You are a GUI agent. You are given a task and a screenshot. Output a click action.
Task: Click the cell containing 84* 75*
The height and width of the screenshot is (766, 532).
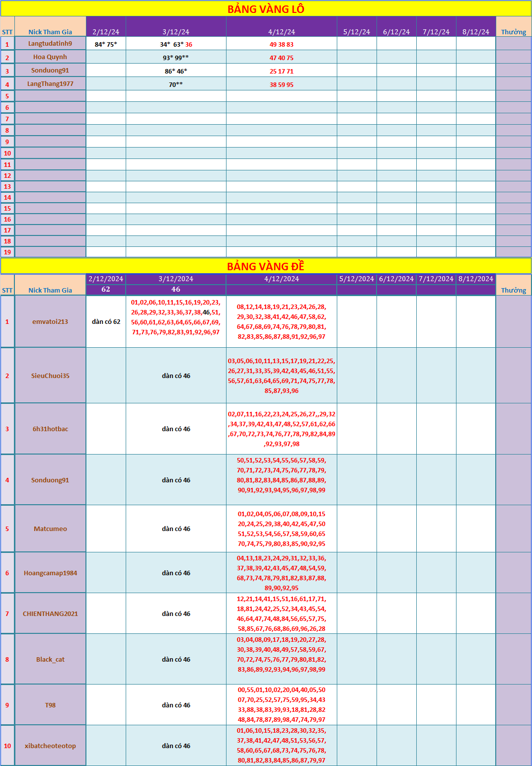coord(106,44)
